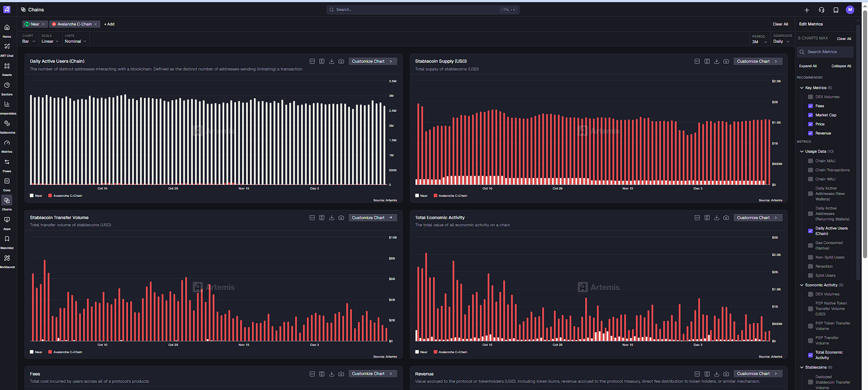The image size is (868, 390).
Task: Click the Near legend swatch under Daily Active Users
Action: (32, 195)
